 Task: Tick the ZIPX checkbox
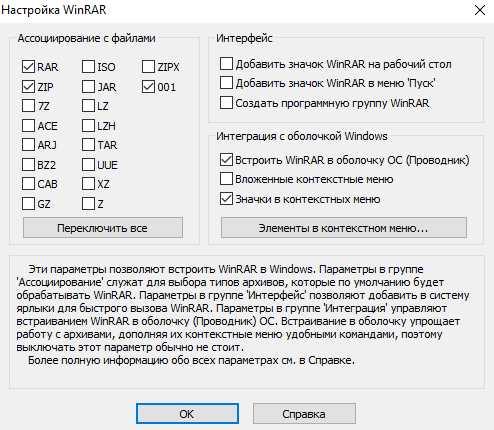pyautogui.click(x=148, y=67)
